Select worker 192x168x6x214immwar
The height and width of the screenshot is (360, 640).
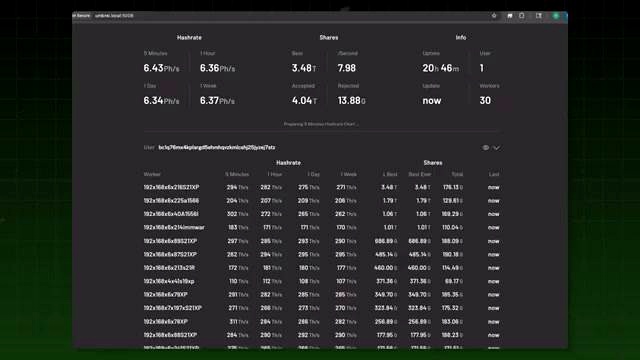coord(174,227)
